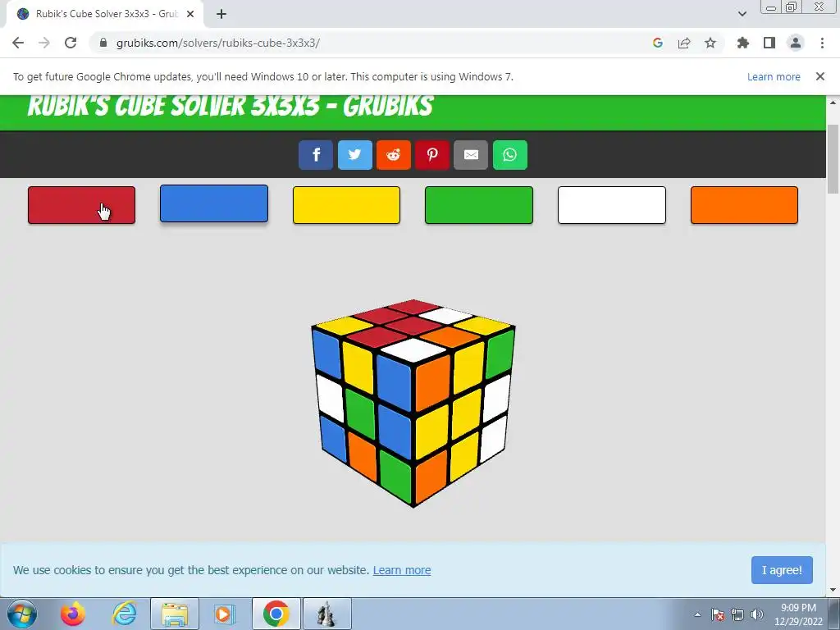This screenshot has height=630, width=840.
Task: Open Learn more about Chrome updates
Action: coord(774,76)
